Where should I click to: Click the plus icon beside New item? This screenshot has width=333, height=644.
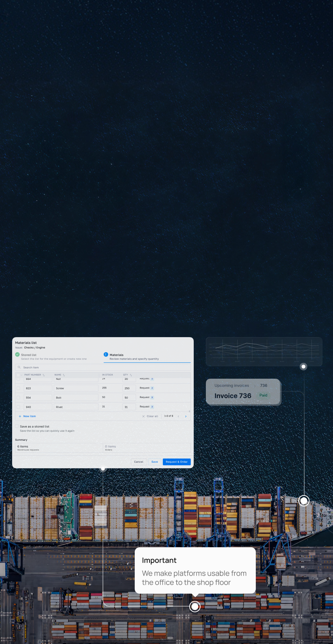[20, 416]
